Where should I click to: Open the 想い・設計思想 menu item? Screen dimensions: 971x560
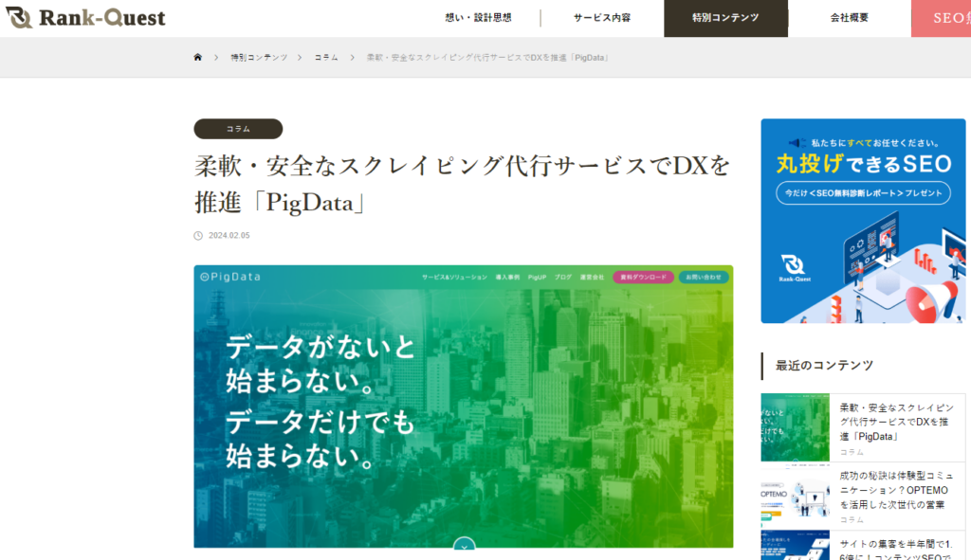(x=478, y=18)
